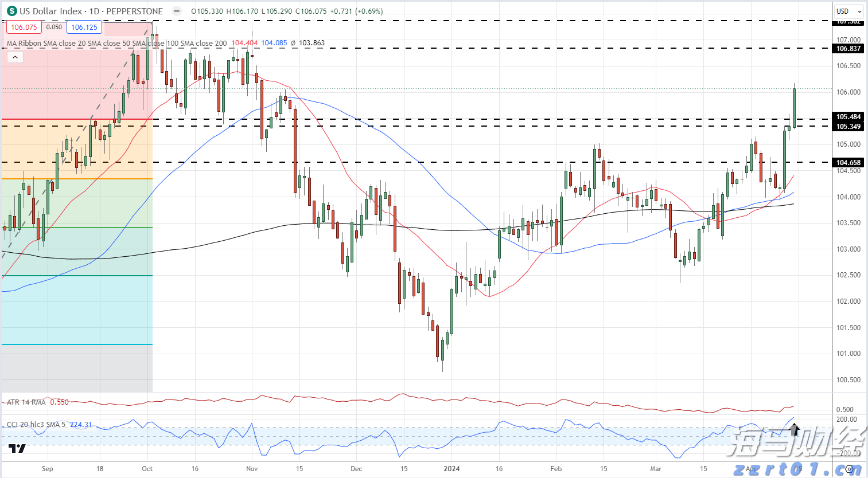This screenshot has height=478, width=868.
Task: Click the 107.000 price scale label
Action: pos(848,40)
